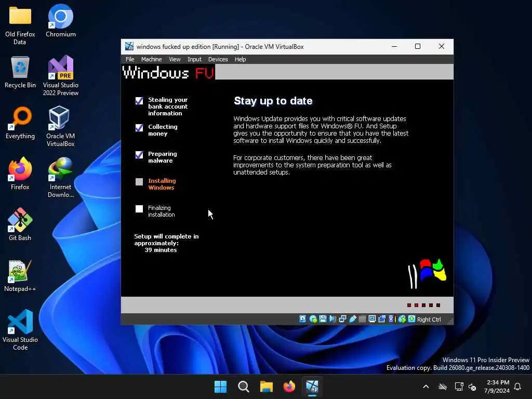Select the Visual Studio 2022 Preview shortcut

(x=61, y=76)
